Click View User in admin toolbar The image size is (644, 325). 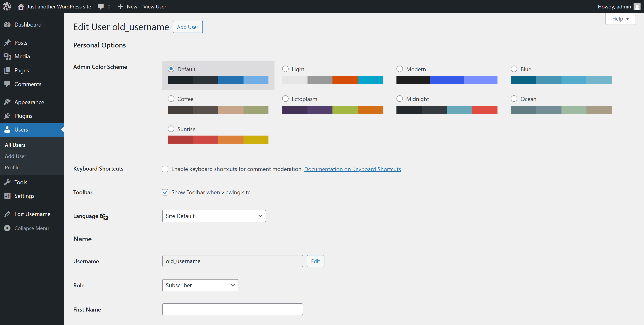155,7
